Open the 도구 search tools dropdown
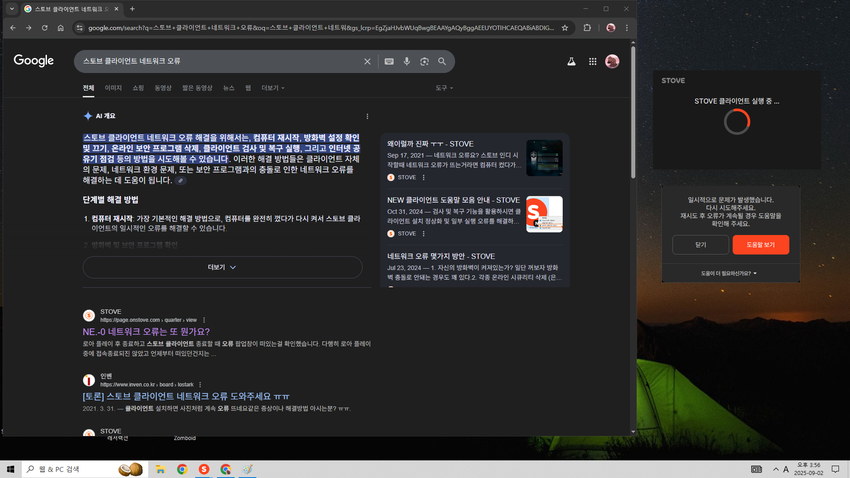Screen dimensions: 850x478 444,88
